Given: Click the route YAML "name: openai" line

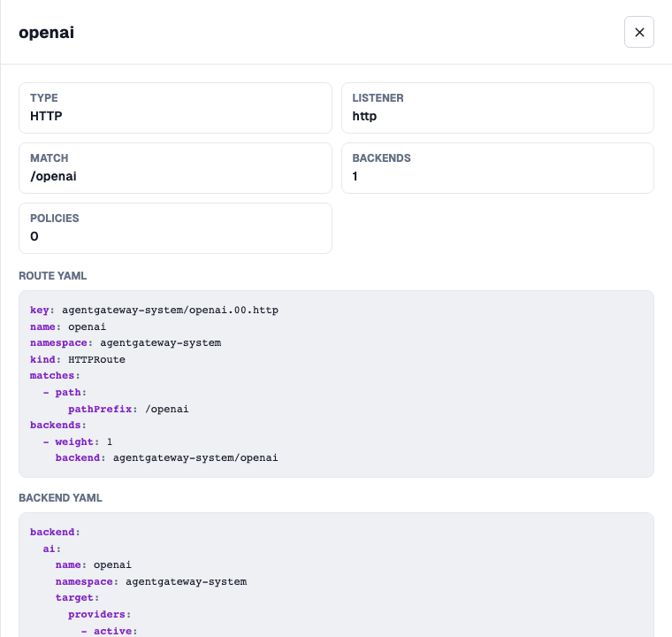Looking at the screenshot, I should click(x=68, y=326).
